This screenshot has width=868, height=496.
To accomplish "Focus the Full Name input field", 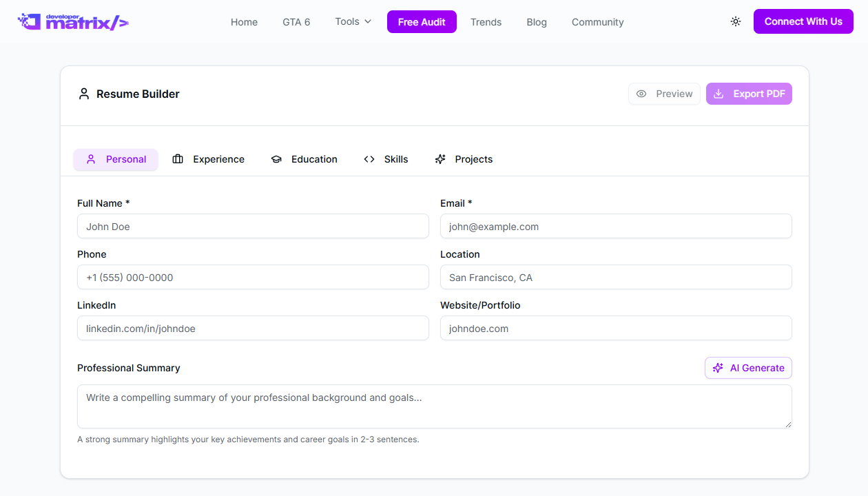I will pyautogui.click(x=253, y=226).
